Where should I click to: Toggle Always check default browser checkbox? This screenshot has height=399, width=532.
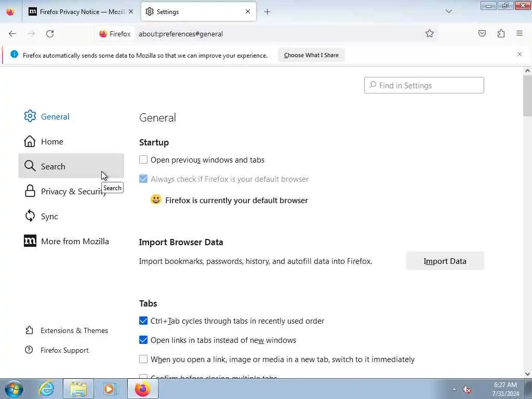pyautogui.click(x=143, y=179)
